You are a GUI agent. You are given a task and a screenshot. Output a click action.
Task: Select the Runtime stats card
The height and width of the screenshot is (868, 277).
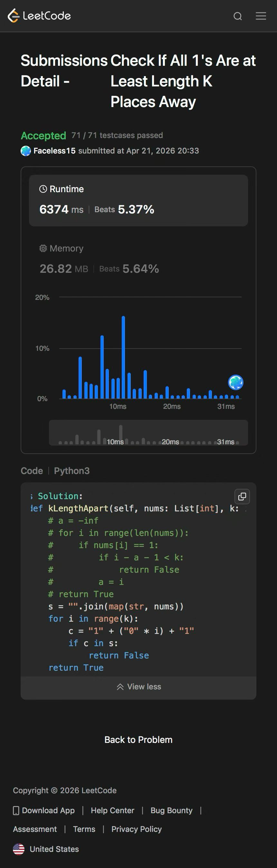[x=138, y=200]
